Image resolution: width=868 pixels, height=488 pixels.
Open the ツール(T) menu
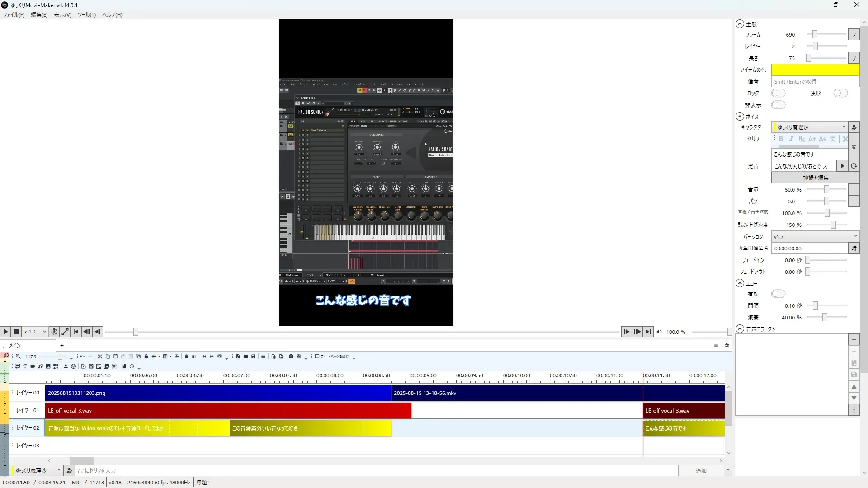pos(86,15)
